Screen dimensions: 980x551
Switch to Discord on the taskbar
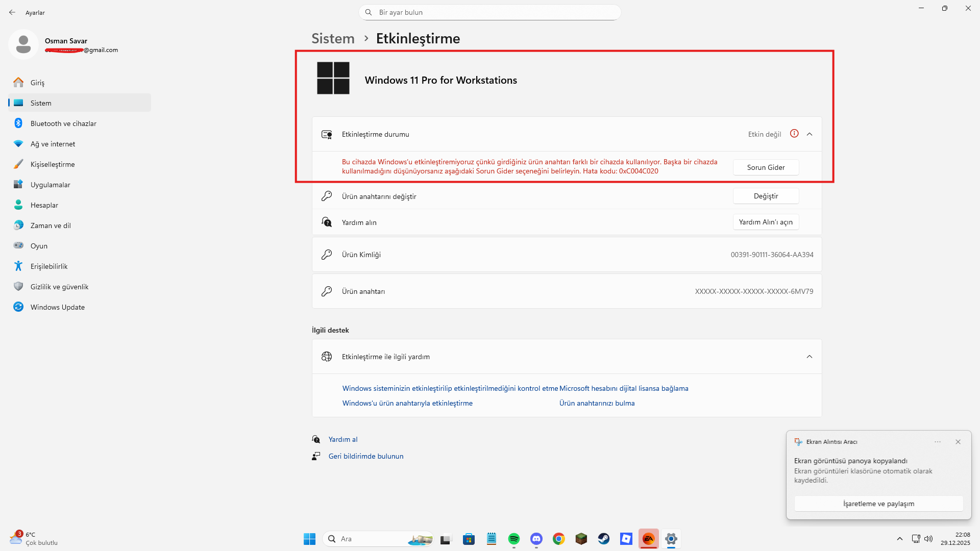[536, 539]
